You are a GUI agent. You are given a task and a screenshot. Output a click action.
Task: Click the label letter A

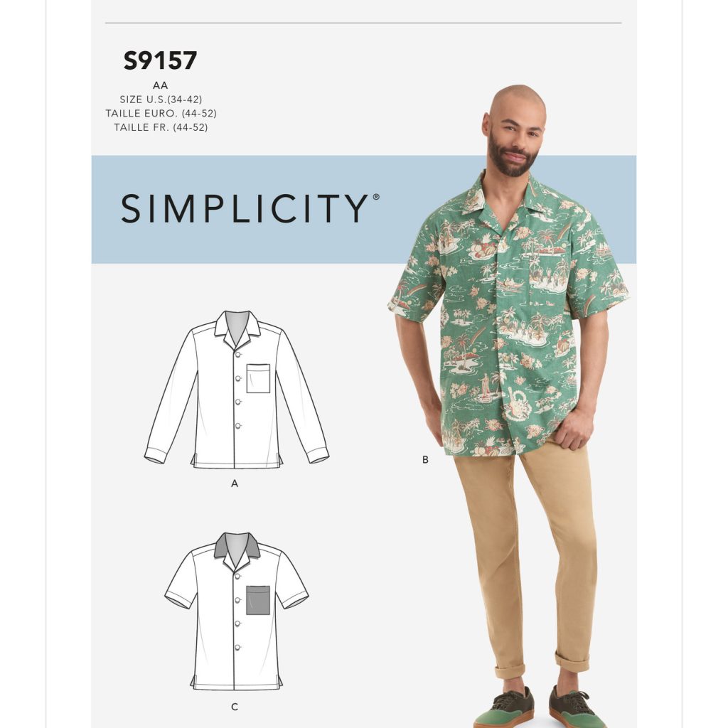pyautogui.click(x=235, y=483)
